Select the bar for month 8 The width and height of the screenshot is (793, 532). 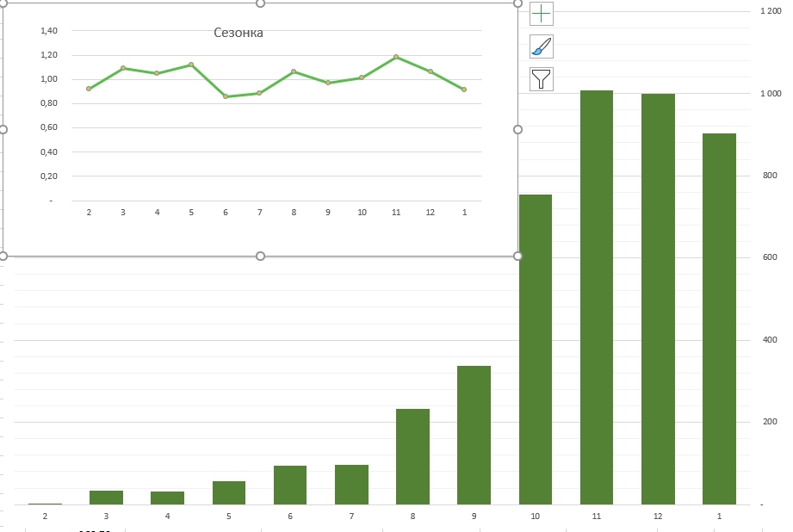coord(412,456)
